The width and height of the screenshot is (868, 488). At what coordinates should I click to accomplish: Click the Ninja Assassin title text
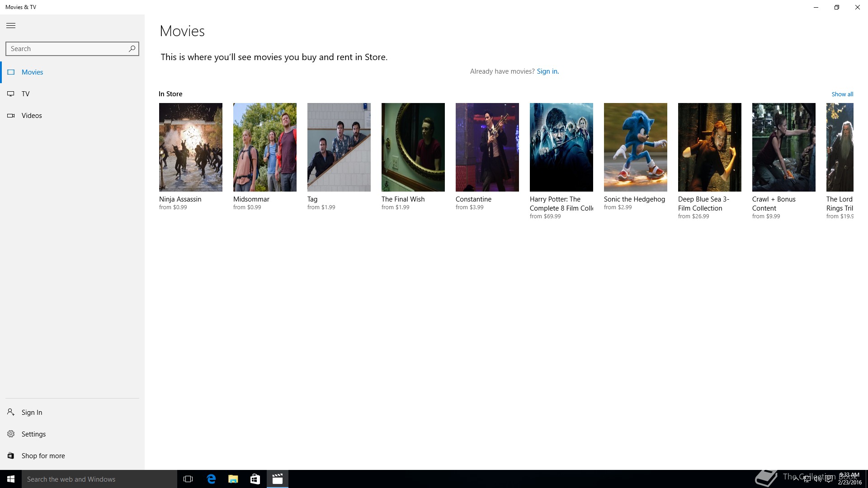[x=180, y=199]
